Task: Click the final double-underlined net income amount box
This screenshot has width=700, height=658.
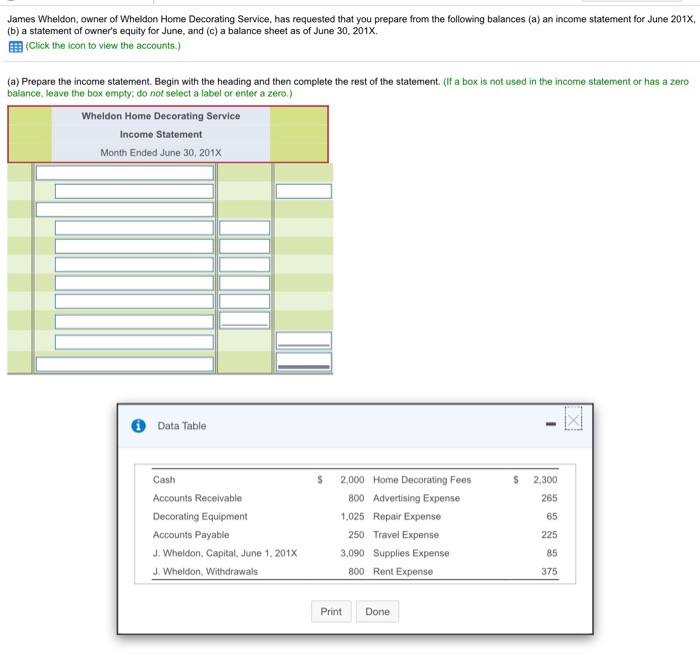Action: [x=304, y=362]
